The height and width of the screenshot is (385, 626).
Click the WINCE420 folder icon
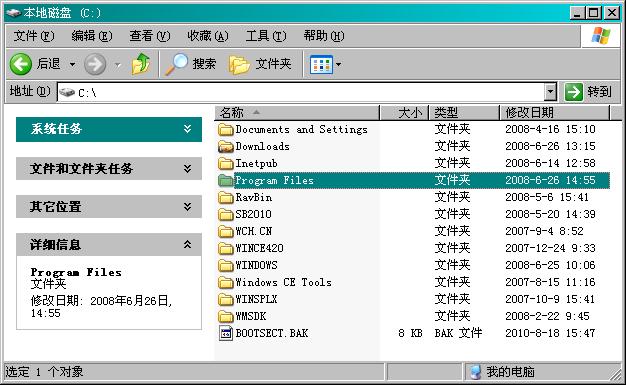[226, 248]
